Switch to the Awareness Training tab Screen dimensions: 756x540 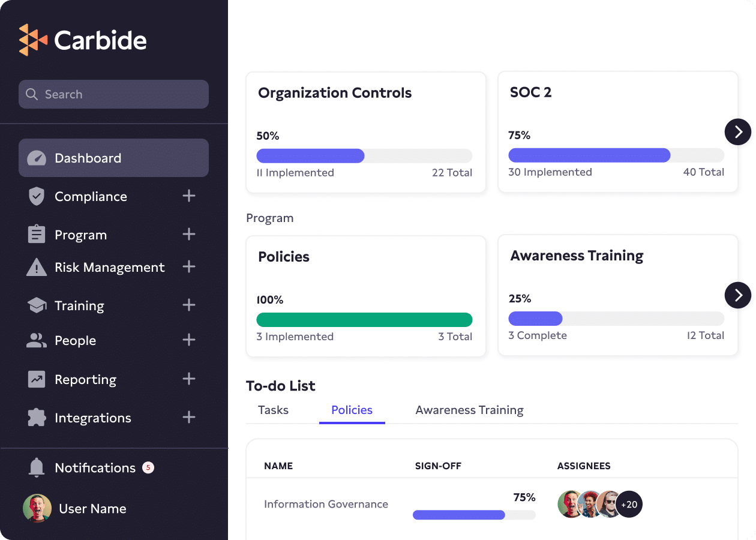(x=470, y=410)
